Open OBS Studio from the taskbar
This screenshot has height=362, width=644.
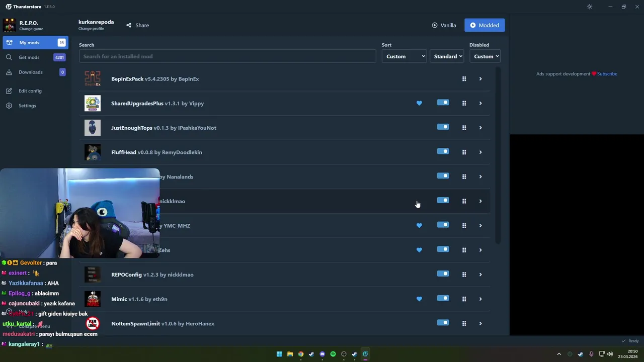pos(344,354)
